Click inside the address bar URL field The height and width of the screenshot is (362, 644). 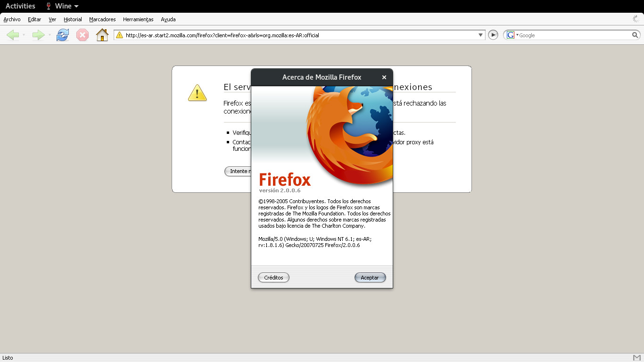tap(297, 35)
